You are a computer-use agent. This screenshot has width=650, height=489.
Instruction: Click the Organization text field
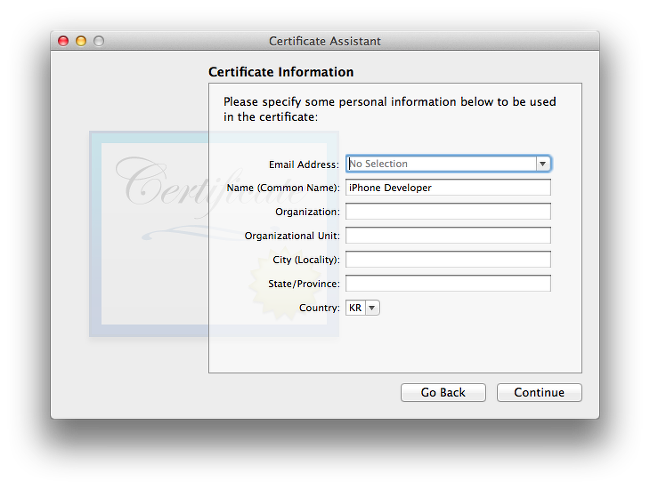(448, 212)
